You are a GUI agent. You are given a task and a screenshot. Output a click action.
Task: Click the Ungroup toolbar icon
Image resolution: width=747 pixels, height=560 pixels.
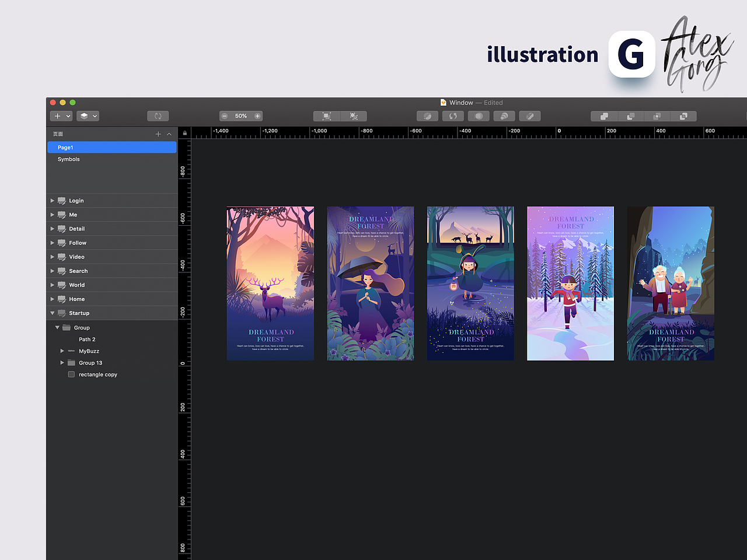[354, 116]
